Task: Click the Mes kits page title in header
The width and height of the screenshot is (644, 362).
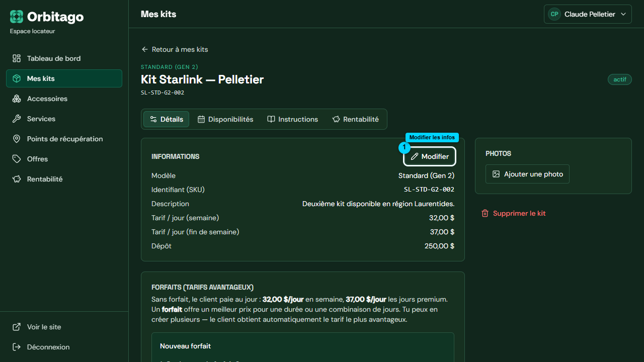Action: pyautogui.click(x=158, y=14)
